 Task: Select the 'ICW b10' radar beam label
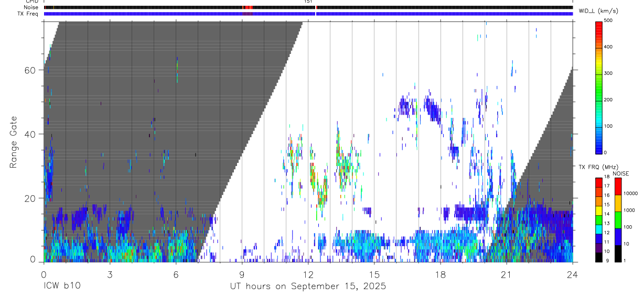tap(61, 287)
